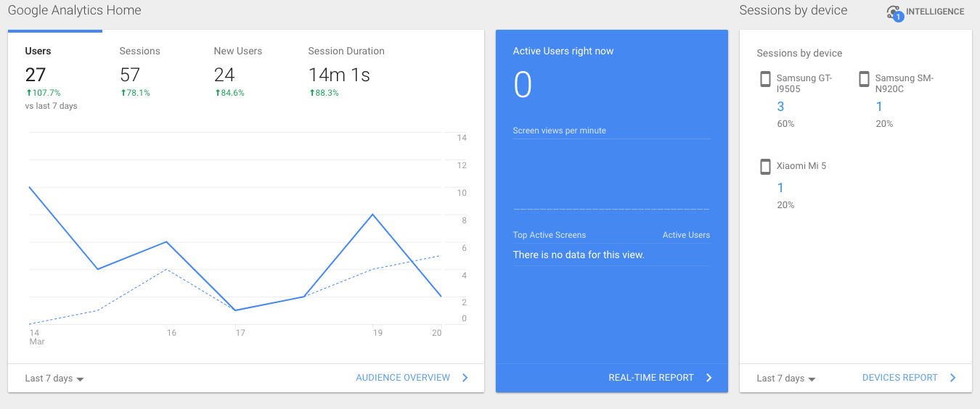Click the 'Sessions by device' card title
This screenshot has height=409, width=980.
(x=799, y=54)
